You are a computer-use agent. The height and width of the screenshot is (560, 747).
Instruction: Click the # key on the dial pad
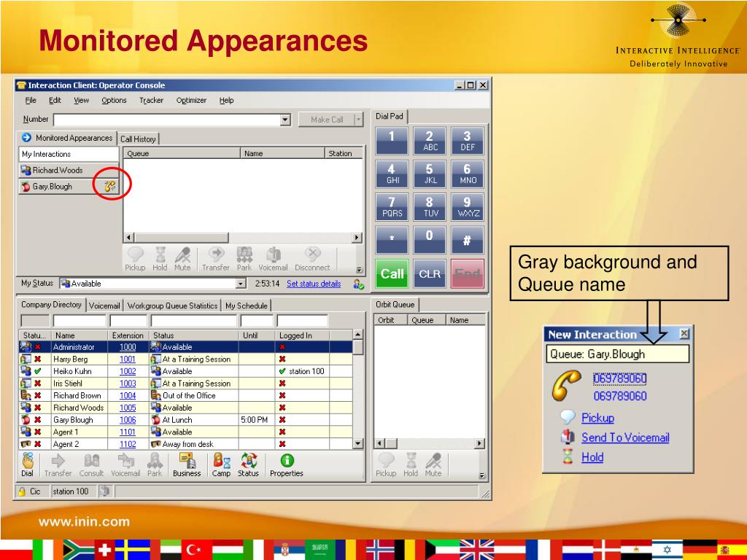coord(468,240)
